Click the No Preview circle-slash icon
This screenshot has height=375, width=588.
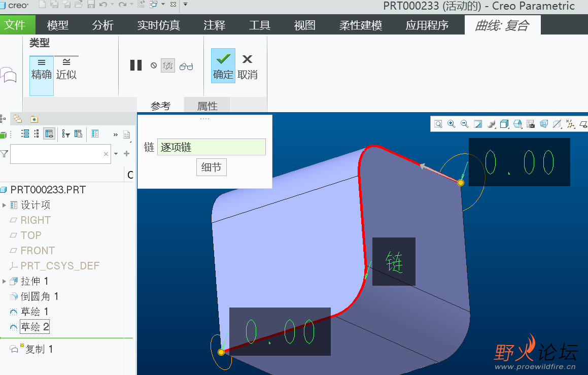coord(154,65)
